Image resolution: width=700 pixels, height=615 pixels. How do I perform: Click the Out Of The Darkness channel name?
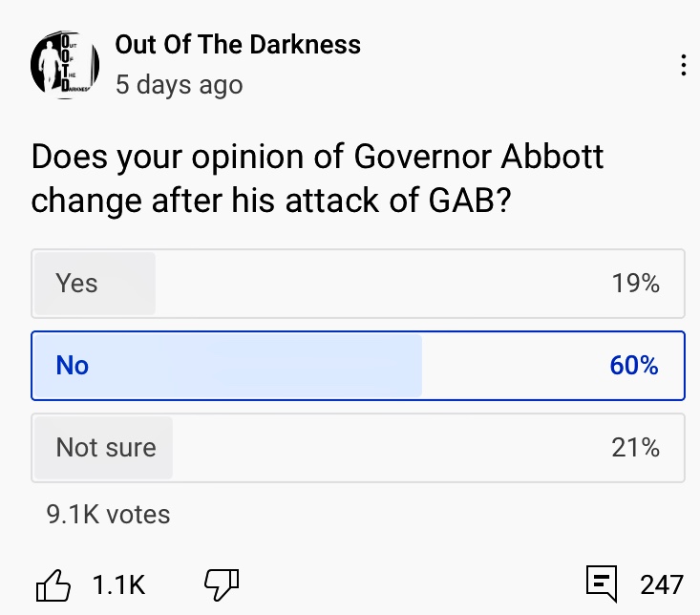point(238,44)
